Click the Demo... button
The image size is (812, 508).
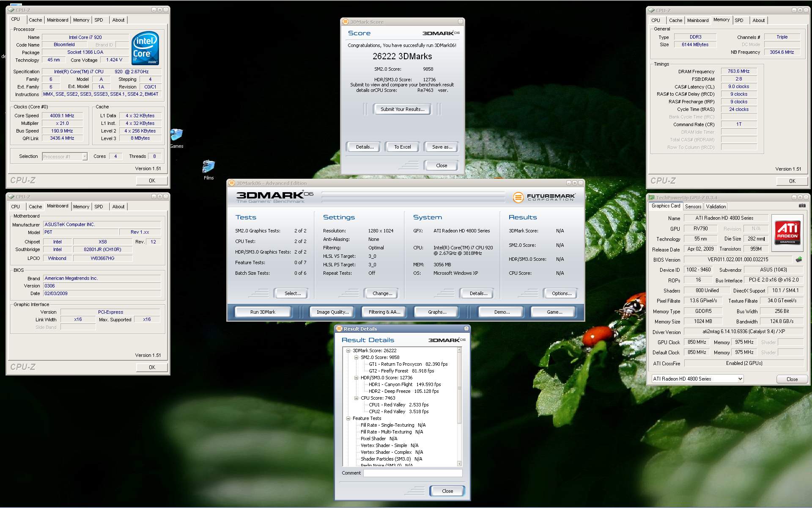point(502,312)
